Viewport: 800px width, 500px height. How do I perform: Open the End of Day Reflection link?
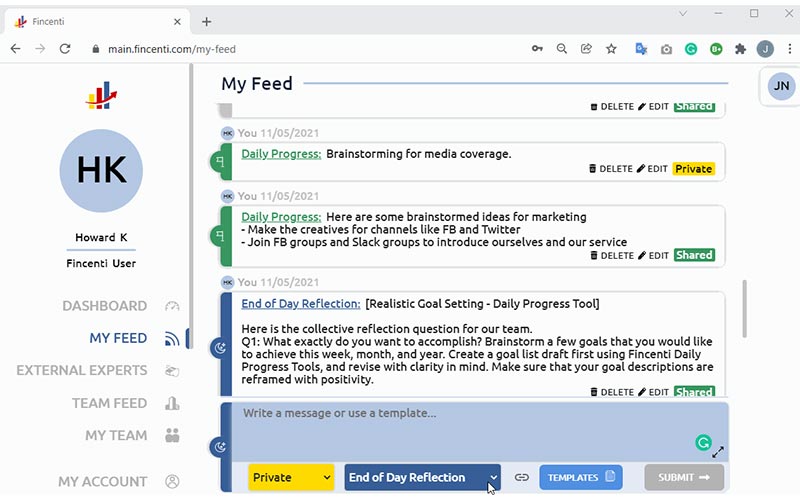pyautogui.click(x=301, y=304)
